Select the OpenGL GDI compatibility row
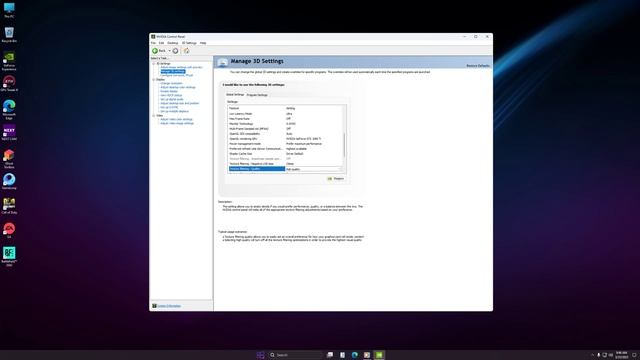This screenshot has width=640, height=360. [x=285, y=134]
